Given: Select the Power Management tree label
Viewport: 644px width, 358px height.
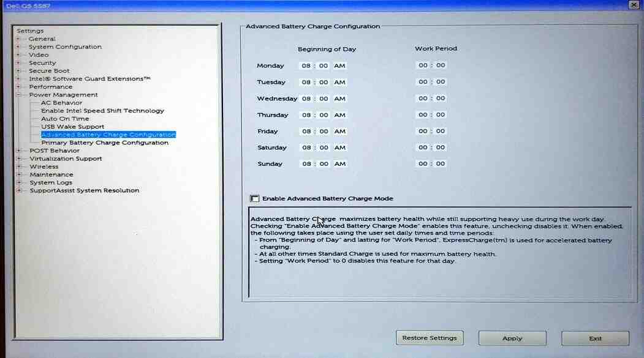Looking at the screenshot, I should [x=63, y=95].
